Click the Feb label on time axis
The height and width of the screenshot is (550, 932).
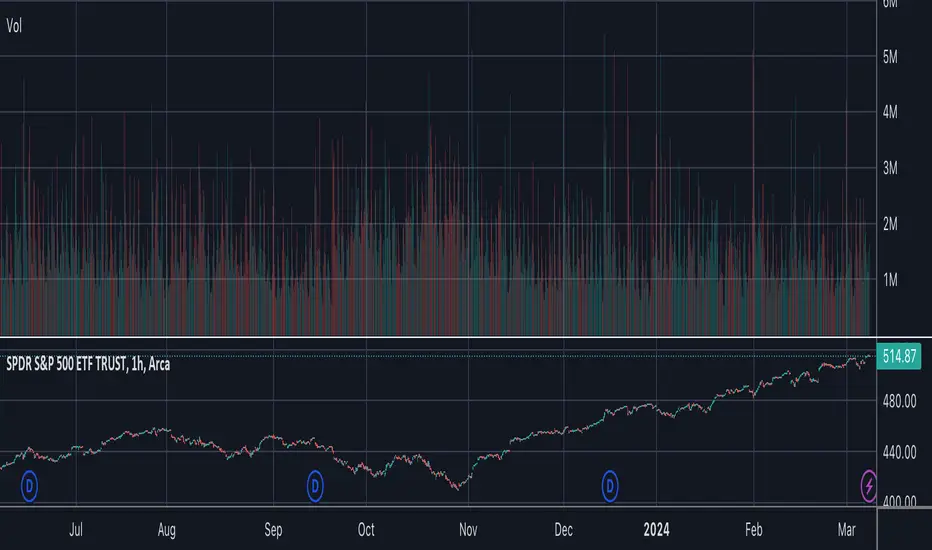(x=754, y=529)
